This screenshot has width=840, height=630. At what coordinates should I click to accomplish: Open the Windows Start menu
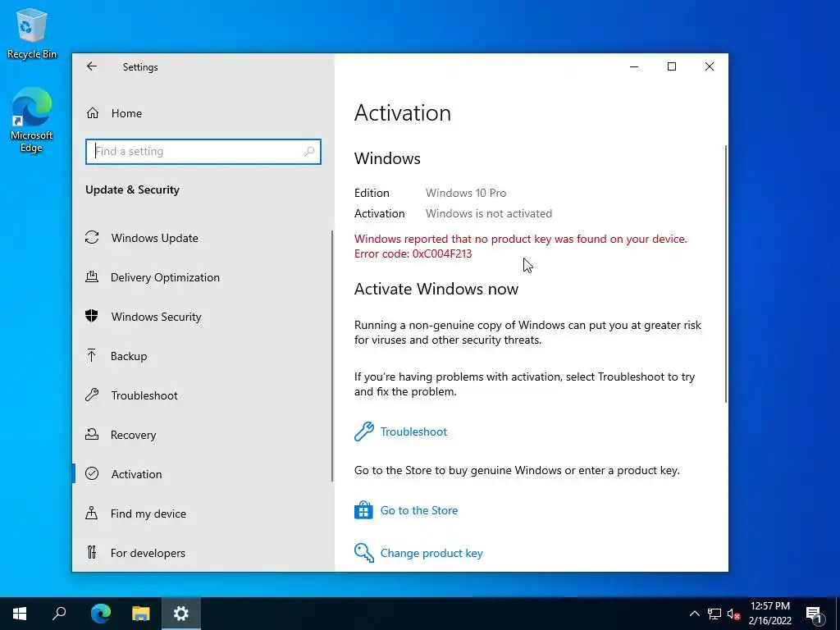(20, 614)
